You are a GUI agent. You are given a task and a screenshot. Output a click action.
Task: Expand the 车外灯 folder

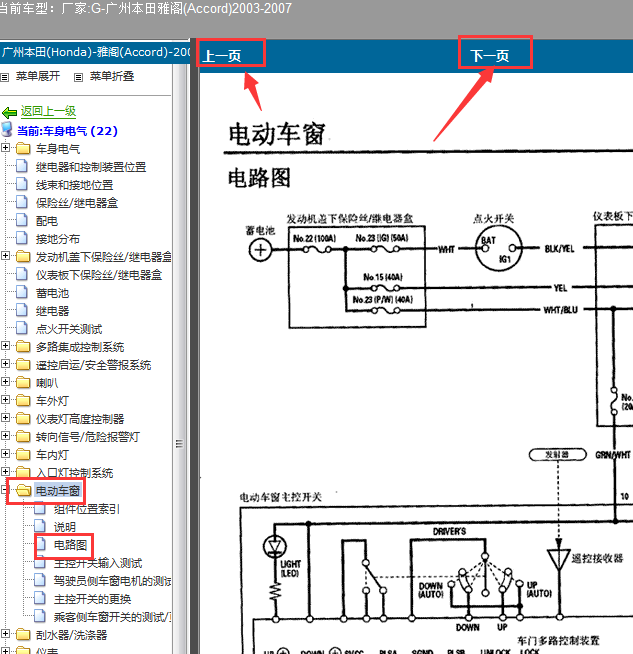pyautogui.click(x=5, y=399)
